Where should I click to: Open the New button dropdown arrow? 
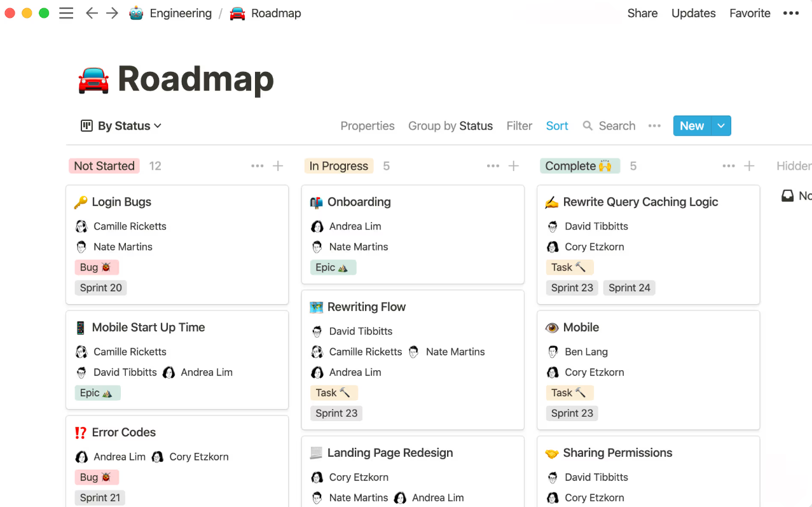tap(721, 126)
